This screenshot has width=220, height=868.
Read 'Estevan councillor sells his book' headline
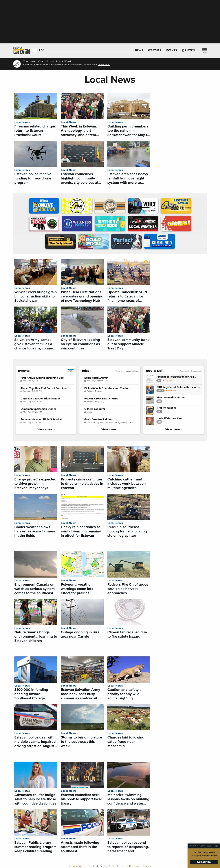pos(81,799)
